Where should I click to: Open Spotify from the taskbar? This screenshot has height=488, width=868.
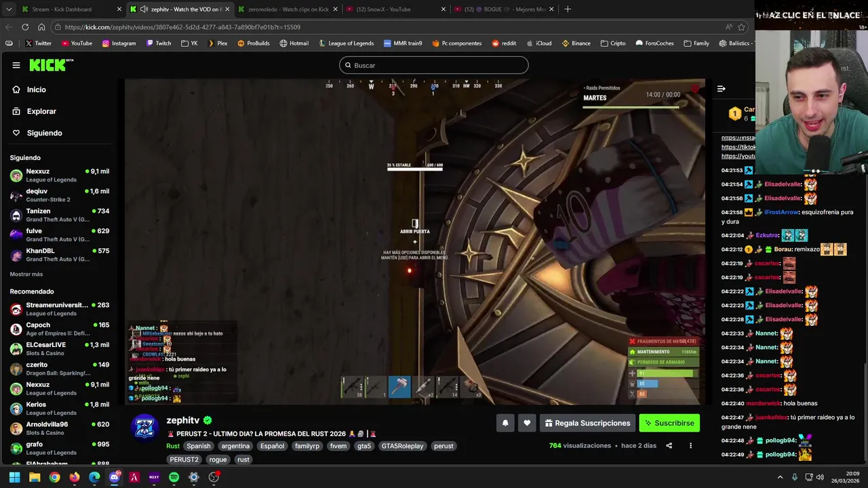click(x=174, y=477)
